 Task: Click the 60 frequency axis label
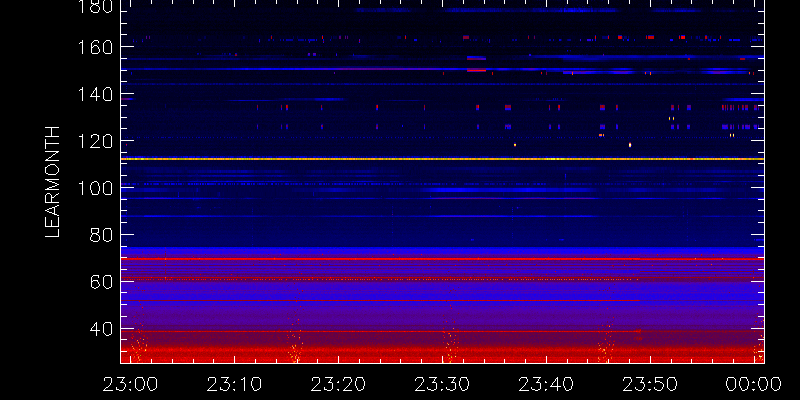tap(103, 282)
